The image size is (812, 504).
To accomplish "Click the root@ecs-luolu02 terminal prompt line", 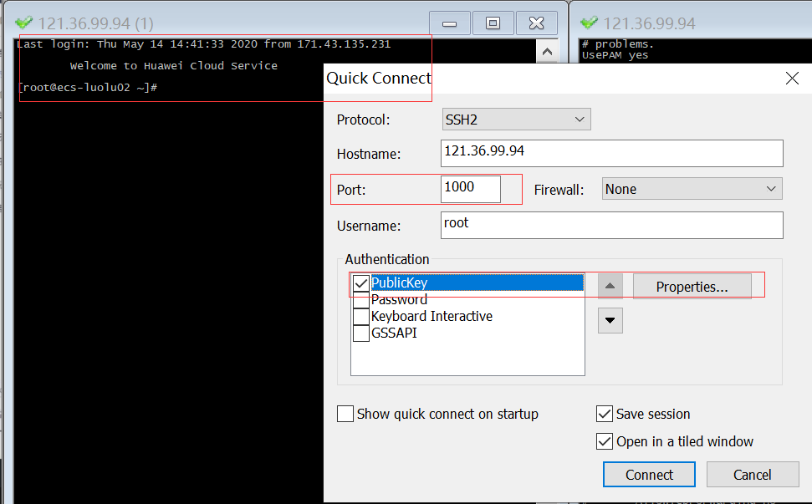I will click(87, 88).
